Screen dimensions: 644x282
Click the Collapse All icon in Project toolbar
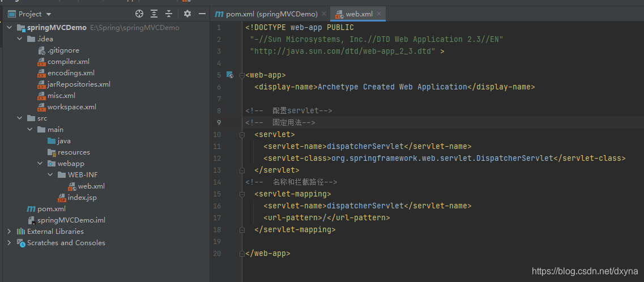[x=169, y=14]
